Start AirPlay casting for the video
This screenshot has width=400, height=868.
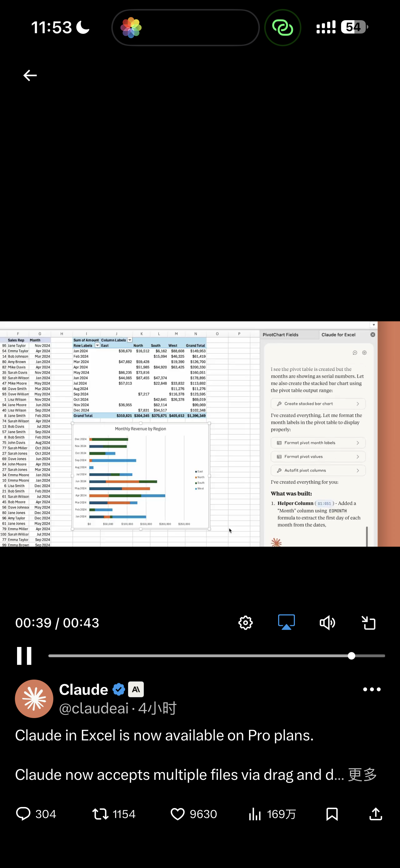[x=286, y=622]
